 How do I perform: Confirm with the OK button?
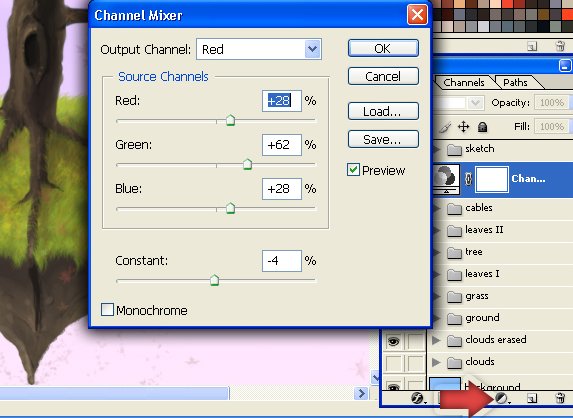383,48
